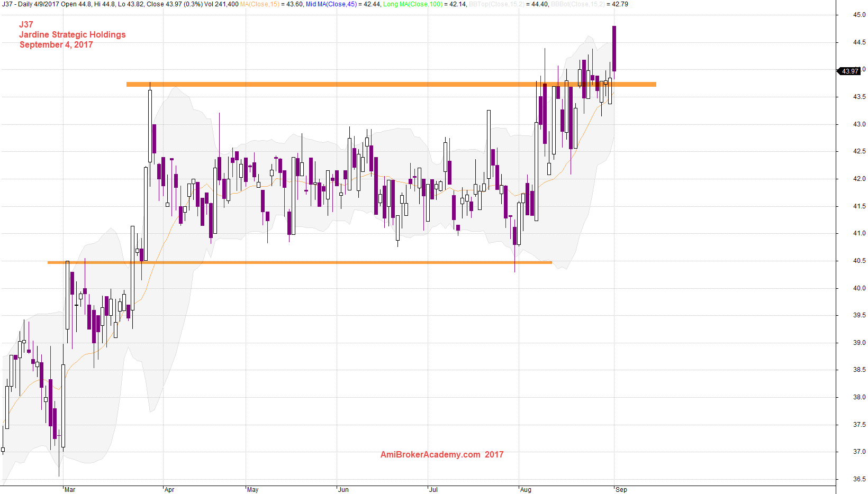The height and width of the screenshot is (494, 868).
Task: Click the 42.0 price axis label
Action: tap(860, 179)
